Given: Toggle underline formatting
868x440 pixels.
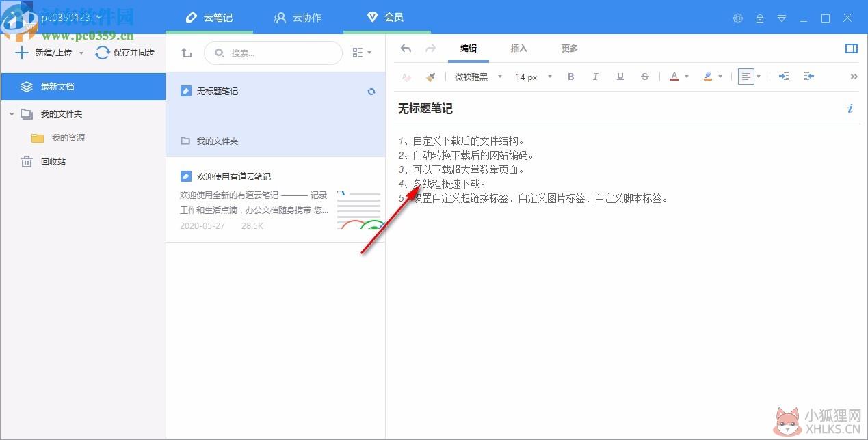Looking at the screenshot, I should click(620, 77).
